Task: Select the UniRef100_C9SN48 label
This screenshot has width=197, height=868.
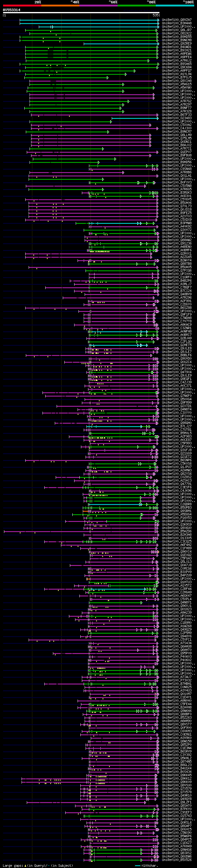Action: point(176,169)
